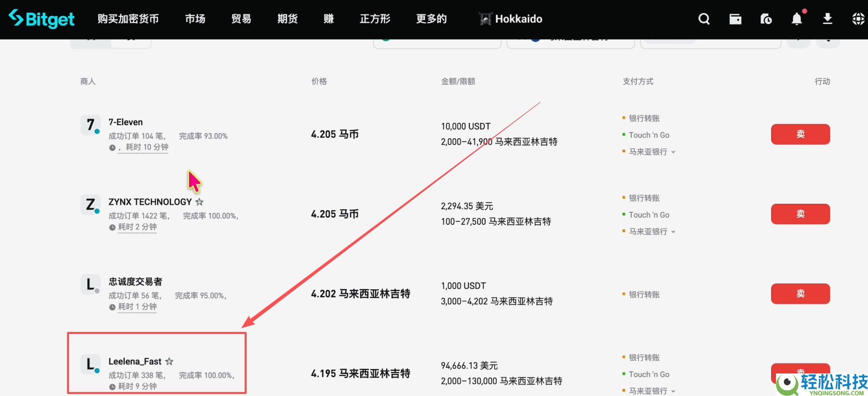
Task: Click Touch 'n Go payment for ZYNX
Action: 649,215
